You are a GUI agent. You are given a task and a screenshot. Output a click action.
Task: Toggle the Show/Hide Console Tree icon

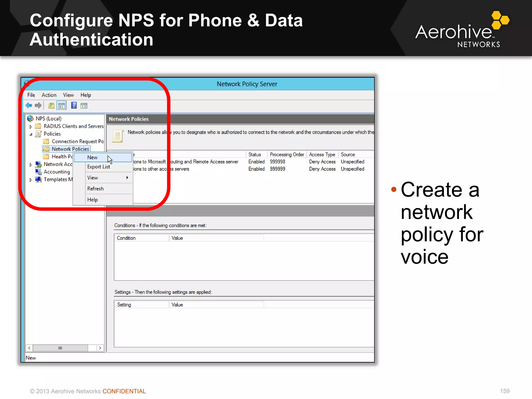(62, 105)
